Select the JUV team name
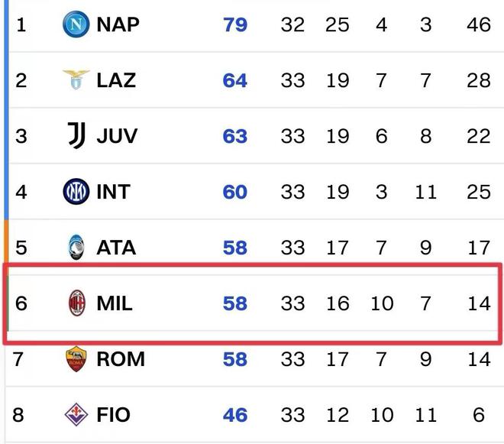The image size is (504, 444). [x=117, y=135]
